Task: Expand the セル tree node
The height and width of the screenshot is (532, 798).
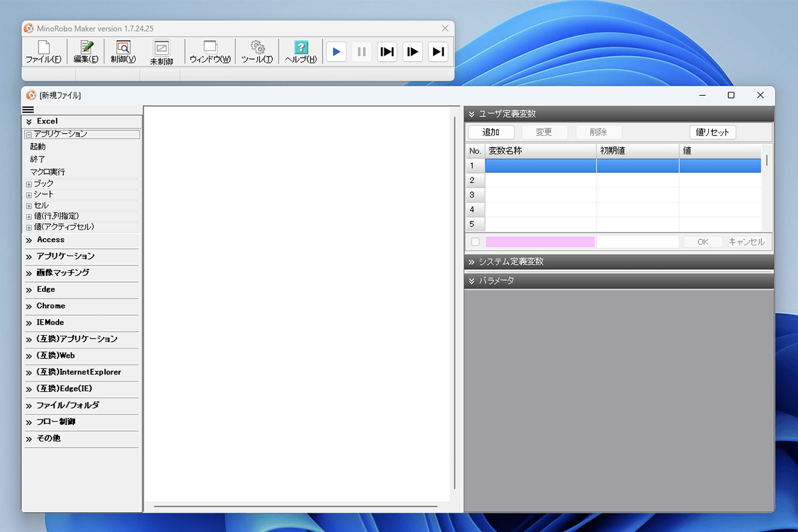Action: coord(29,206)
